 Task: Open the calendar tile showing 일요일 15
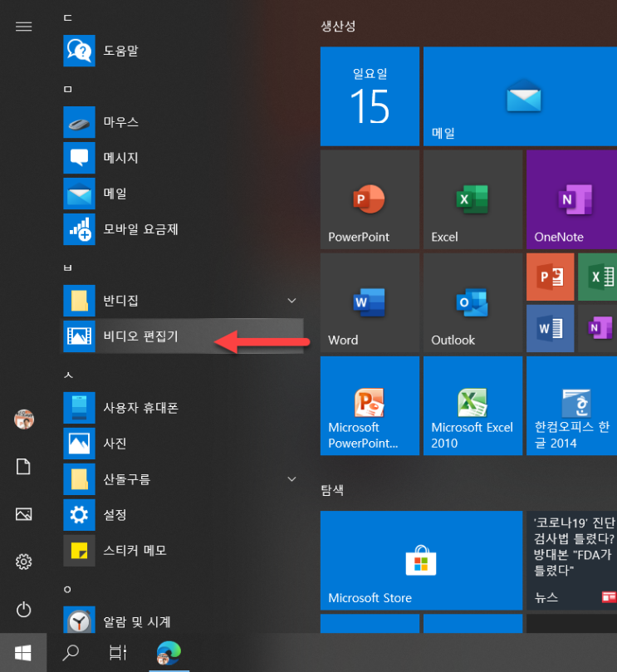[x=370, y=96]
